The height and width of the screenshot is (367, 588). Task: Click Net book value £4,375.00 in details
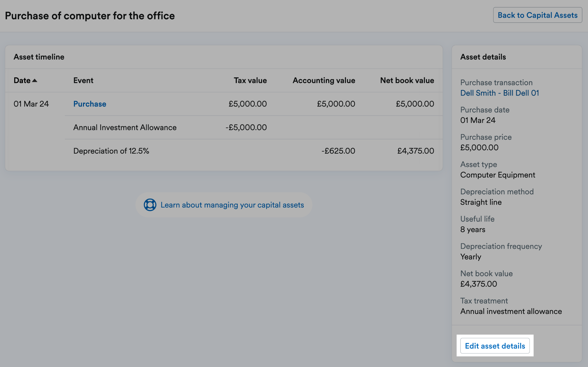coord(479,284)
